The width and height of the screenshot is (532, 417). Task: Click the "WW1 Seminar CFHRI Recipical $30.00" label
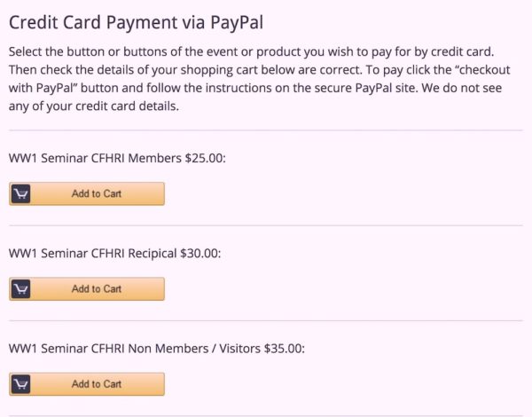pos(114,253)
